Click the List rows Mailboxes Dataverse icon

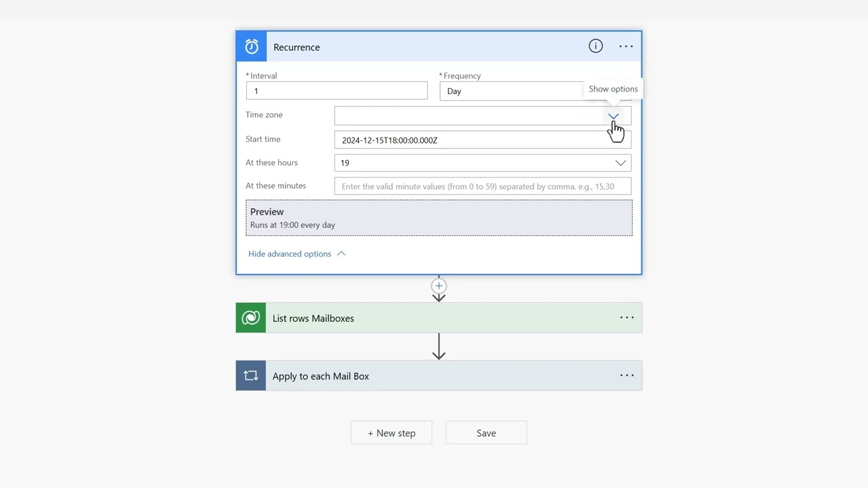pos(251,318)
